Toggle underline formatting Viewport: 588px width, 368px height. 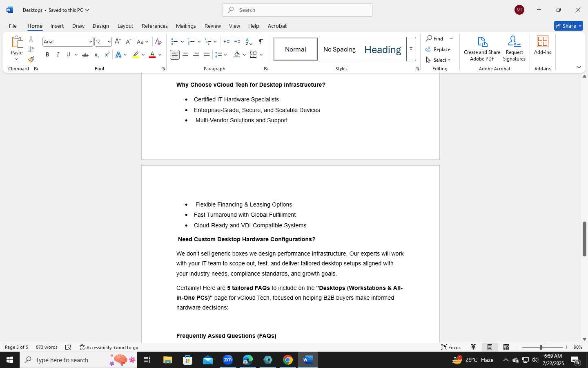(68, 55)
